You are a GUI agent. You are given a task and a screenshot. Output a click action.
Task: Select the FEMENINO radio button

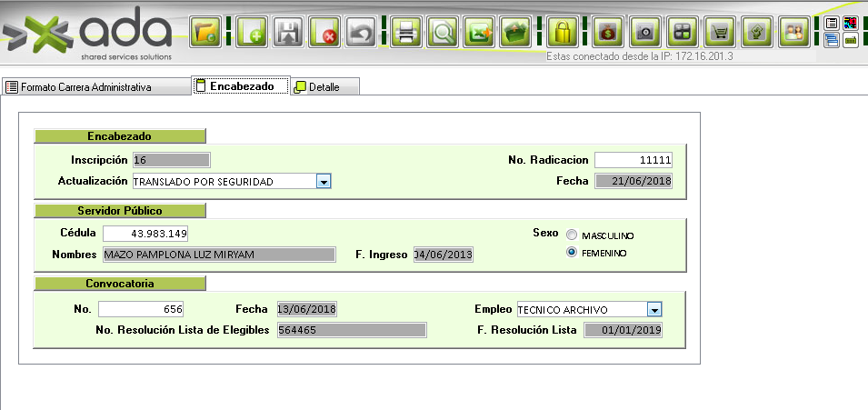[x=572, y=253]
